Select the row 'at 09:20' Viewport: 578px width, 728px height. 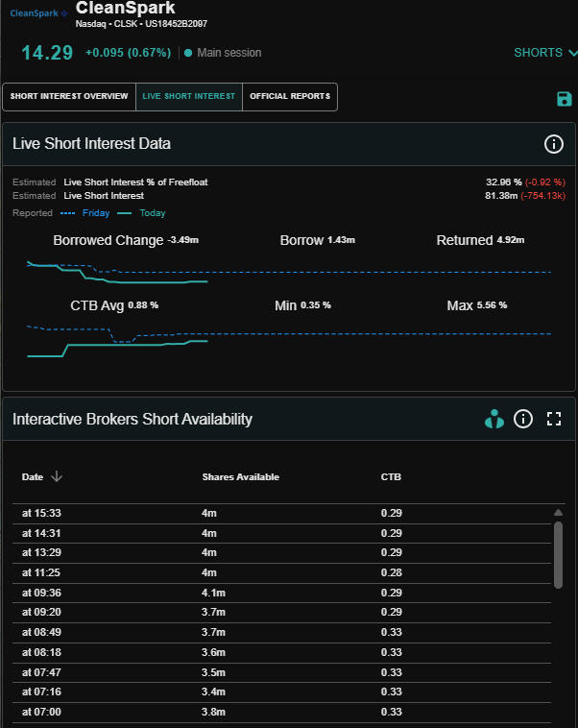[x=282, y=612]
